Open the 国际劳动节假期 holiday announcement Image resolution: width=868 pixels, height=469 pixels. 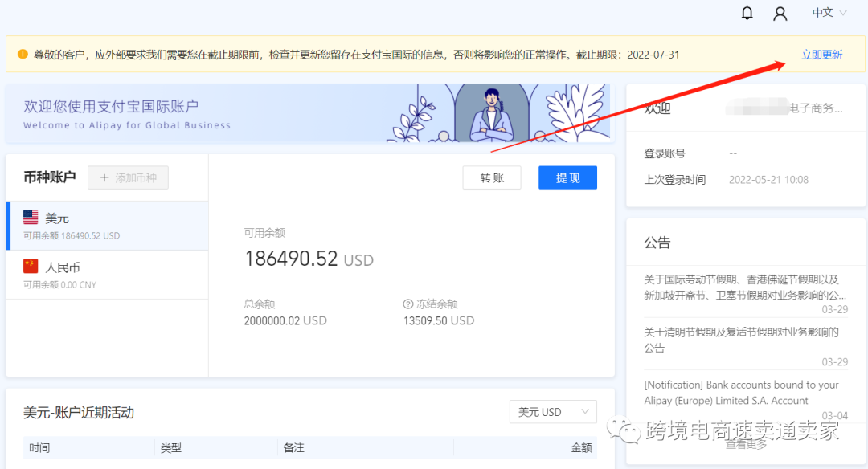[746, 288]
